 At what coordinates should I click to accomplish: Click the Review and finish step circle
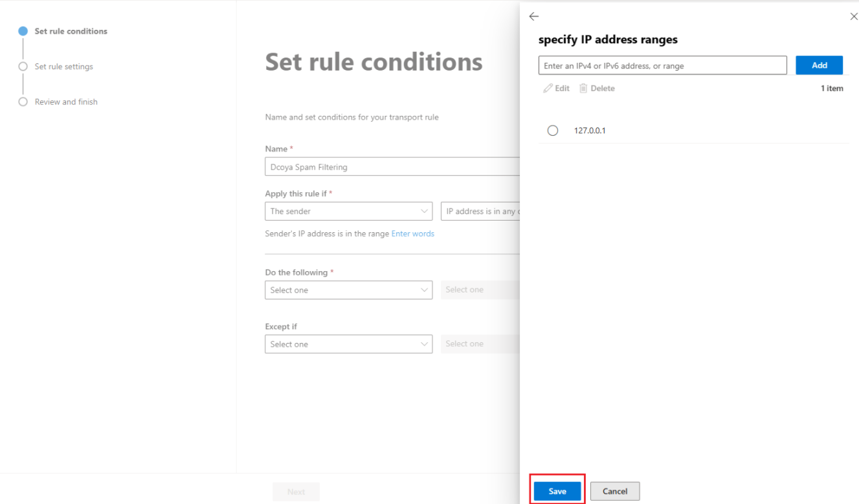(23, 102)
